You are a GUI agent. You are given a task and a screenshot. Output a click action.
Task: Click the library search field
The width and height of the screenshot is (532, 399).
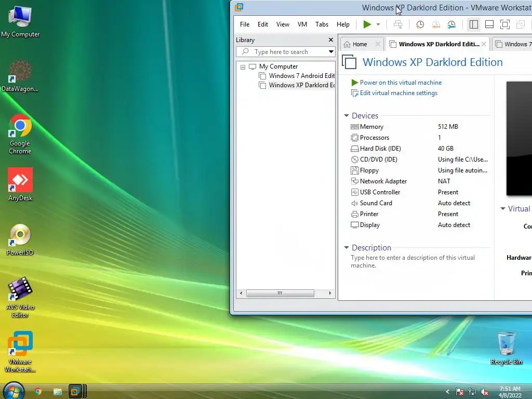pyautogui.click(x=282, y=52)
